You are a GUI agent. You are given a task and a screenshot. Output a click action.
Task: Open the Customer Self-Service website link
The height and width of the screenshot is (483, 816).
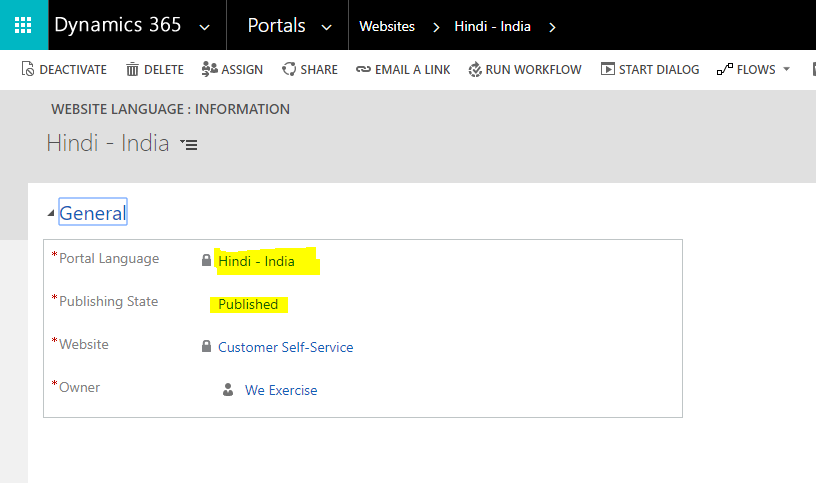[285, 347]
